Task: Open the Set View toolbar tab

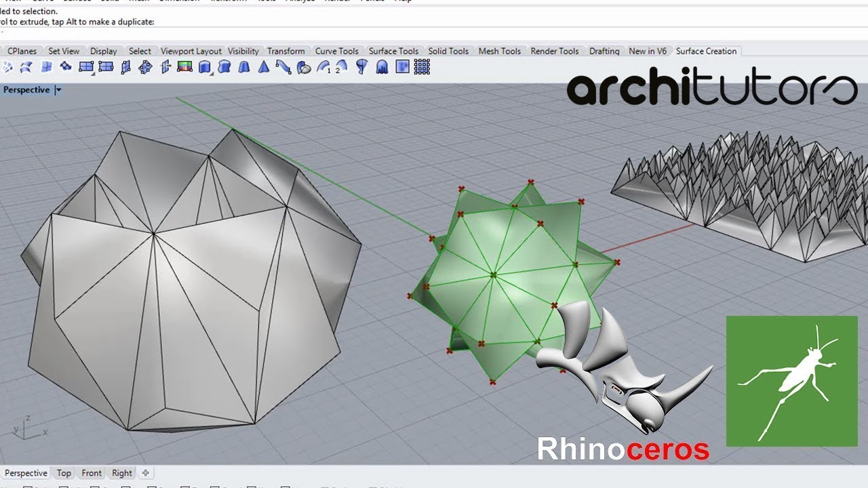Action: [x=64, y=51]
